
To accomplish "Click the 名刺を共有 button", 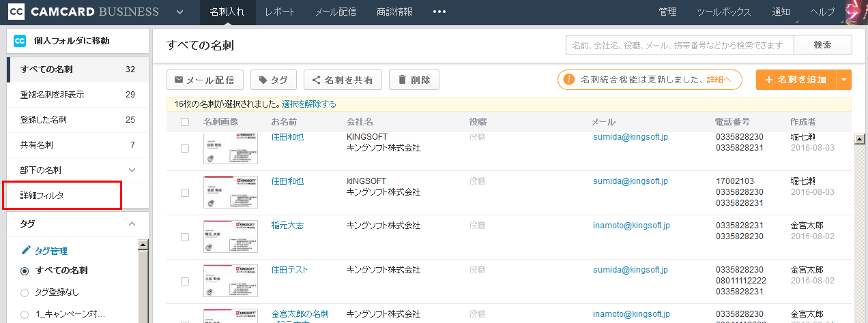I will (x=343, y=80).
